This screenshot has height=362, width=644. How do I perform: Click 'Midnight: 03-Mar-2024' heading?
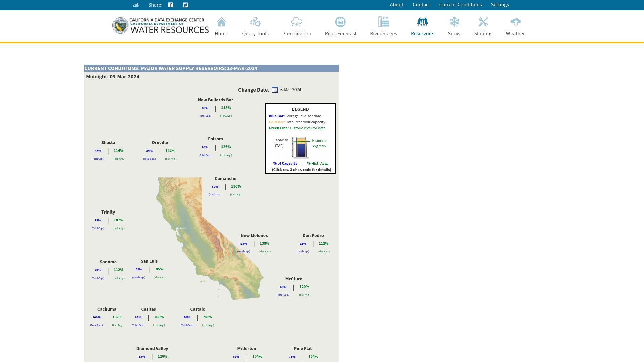tap(112, 77)
